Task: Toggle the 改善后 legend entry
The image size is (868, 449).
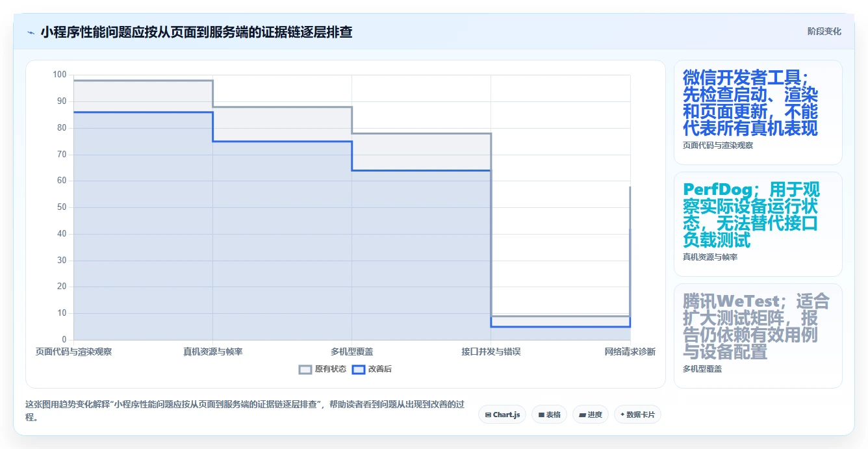Action: [x=372, y=369]
